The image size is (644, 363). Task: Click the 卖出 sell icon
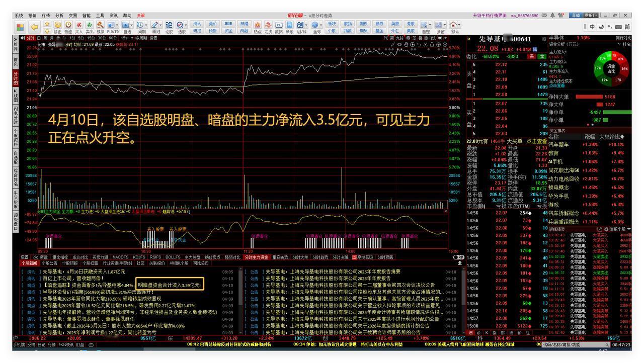tap(90, 25)
